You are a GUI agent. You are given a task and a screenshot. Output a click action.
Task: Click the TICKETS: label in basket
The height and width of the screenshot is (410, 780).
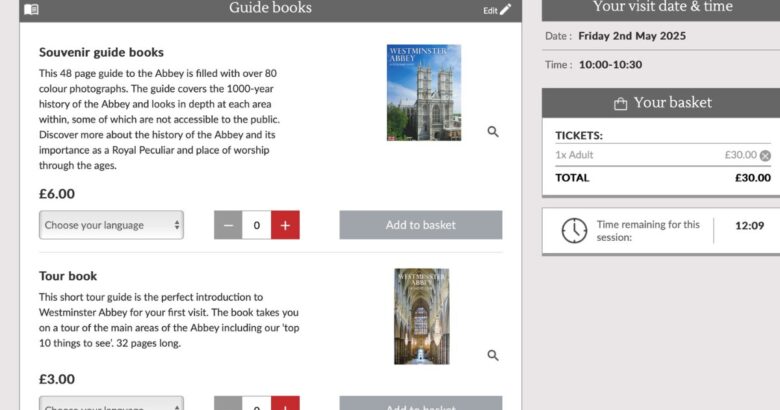tap(579, 135)
